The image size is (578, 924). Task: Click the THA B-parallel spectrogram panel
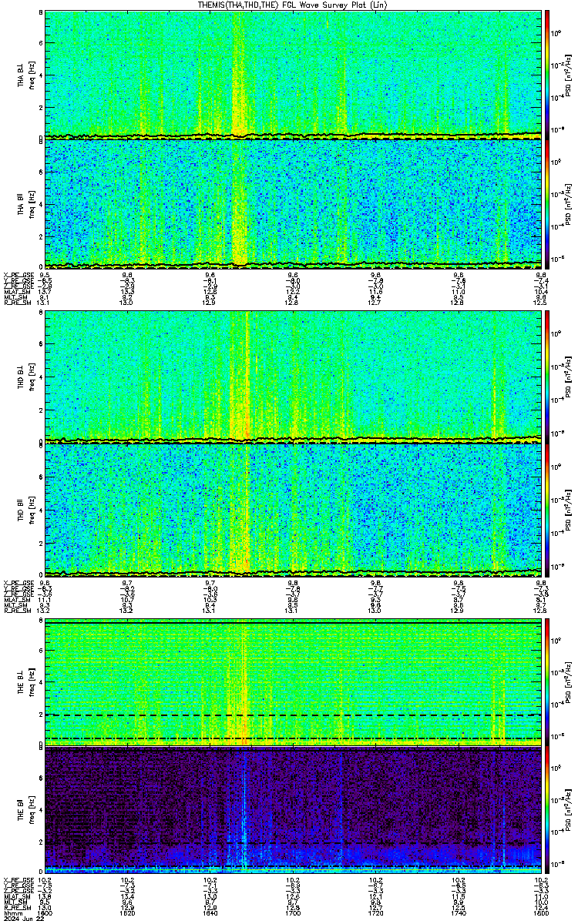pyautogui.click(x=293, y=203)
